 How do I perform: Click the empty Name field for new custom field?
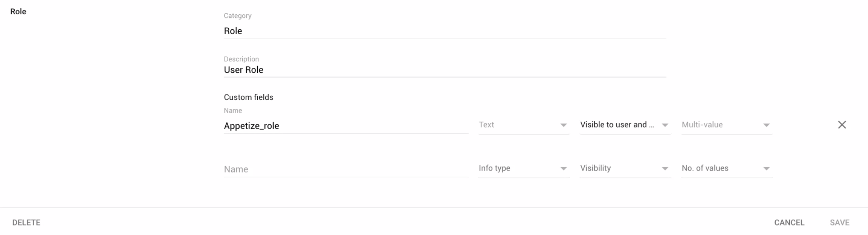click(x=346, y=169)
